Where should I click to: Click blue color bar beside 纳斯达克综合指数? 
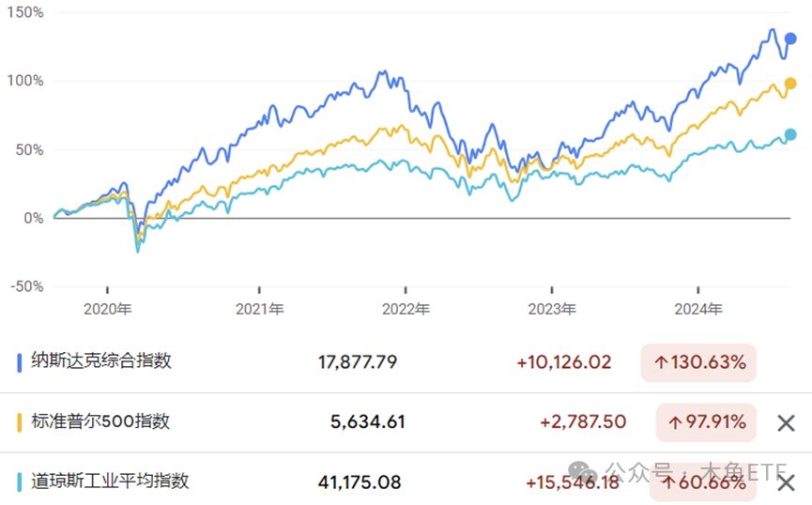20,362
